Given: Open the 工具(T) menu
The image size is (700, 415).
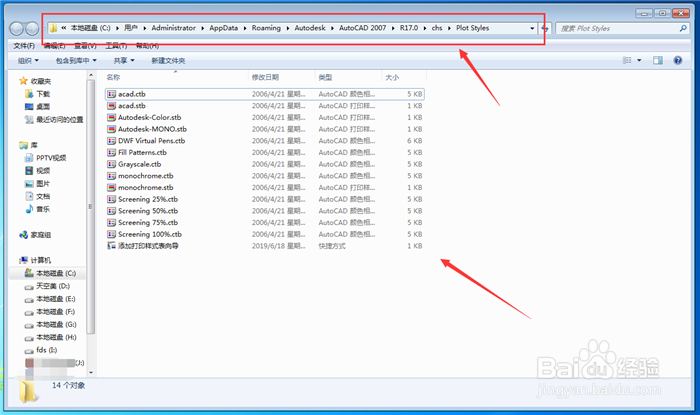Looking at the screenshot, I should click(x=116, y=46).
